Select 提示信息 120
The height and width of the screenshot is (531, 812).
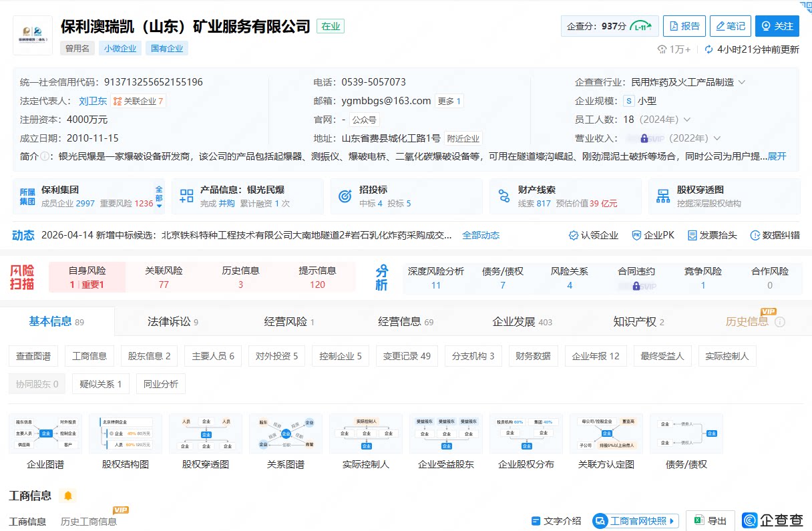click(x=317, y=277)
